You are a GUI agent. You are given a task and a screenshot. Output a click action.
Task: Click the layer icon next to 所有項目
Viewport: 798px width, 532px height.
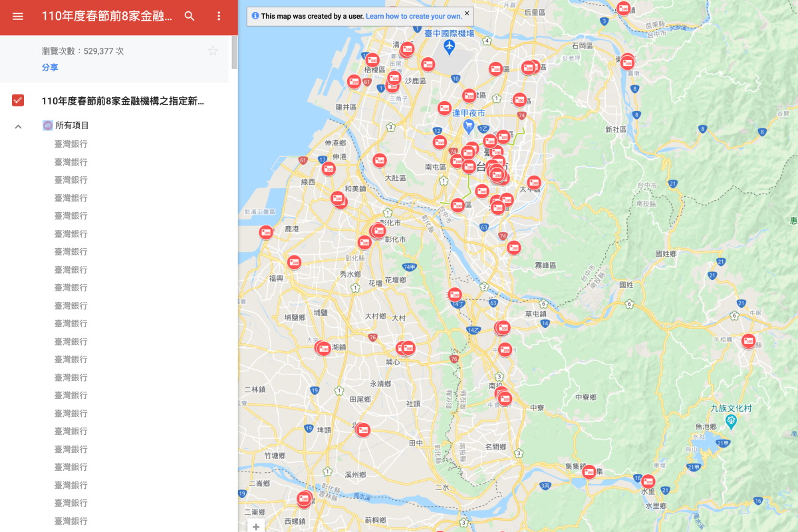[x=47, y=124]
